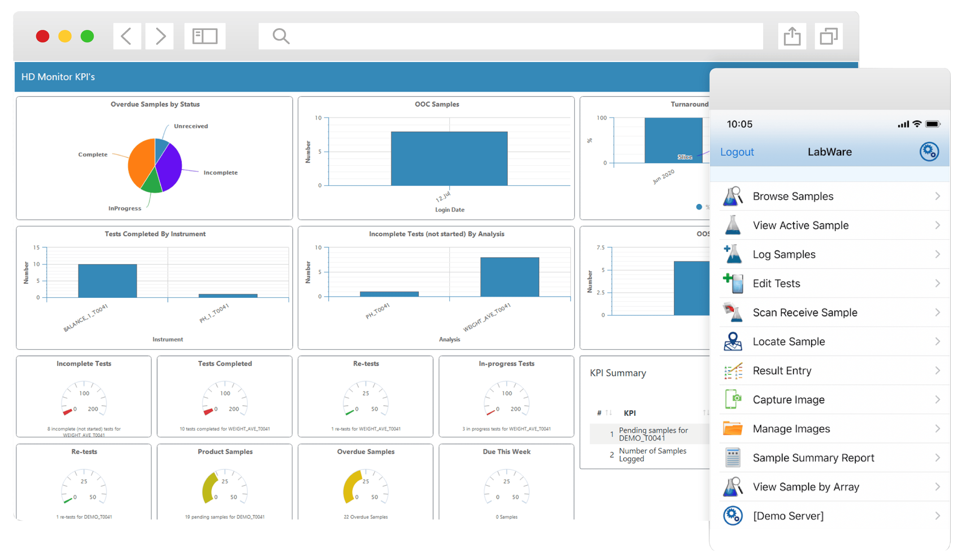Image resolution: width=962 pixels, height=560 pixels.
Task: Click the browser back navigation button
Action: click(127, 36)
